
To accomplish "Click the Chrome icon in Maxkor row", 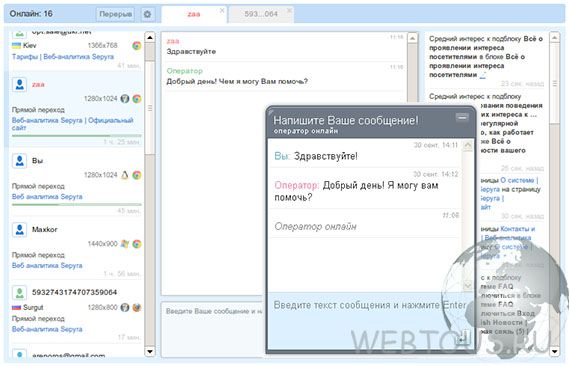I will pyautogui.click(x=137, y=244).
